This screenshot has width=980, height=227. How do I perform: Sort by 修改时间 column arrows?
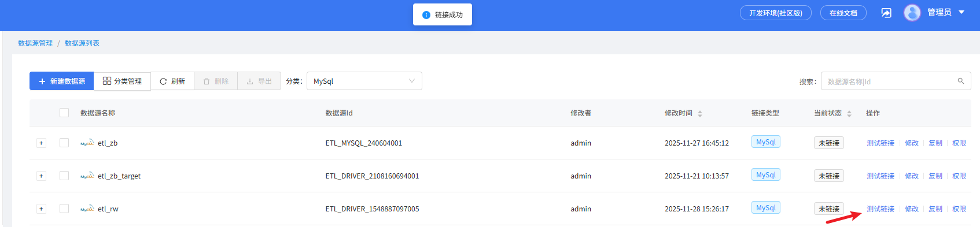[700, 114]
